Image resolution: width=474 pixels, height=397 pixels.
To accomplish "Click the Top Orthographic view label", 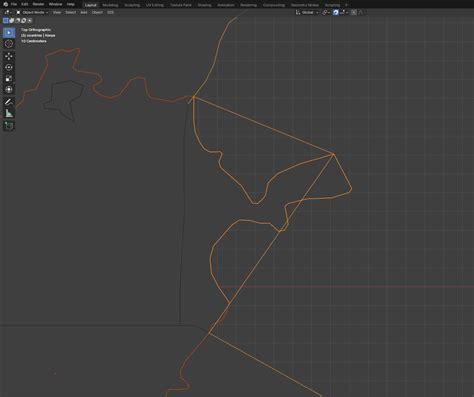I will pos(36,30).
